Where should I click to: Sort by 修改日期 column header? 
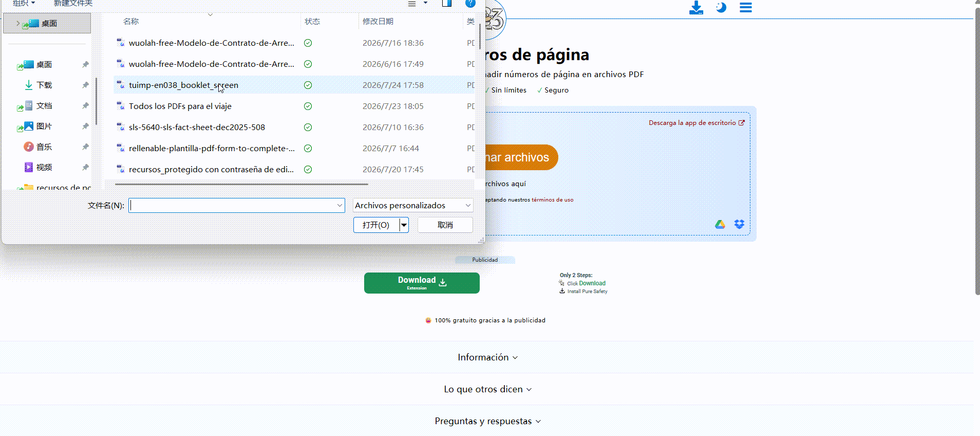pos(378,21)
